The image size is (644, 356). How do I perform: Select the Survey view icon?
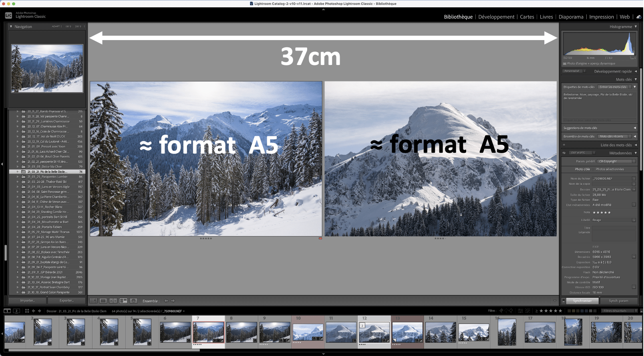[x=123, y=301]
